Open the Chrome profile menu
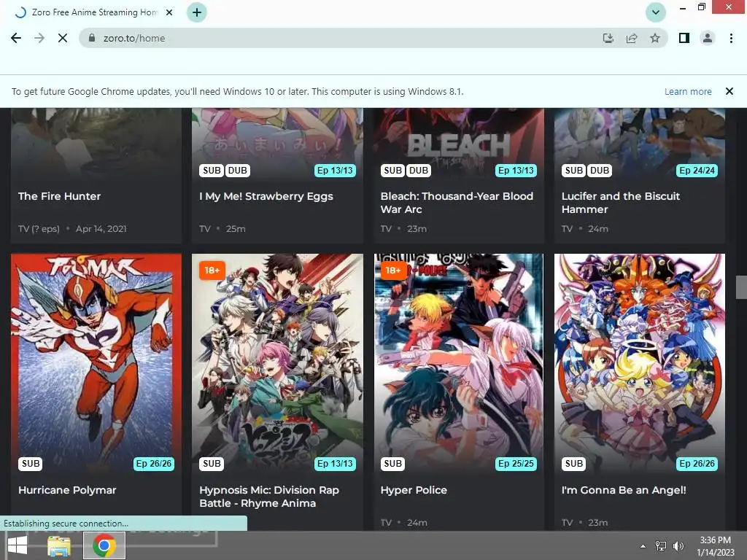The width and height of the screenshot is (747, 560). point(708,38)
